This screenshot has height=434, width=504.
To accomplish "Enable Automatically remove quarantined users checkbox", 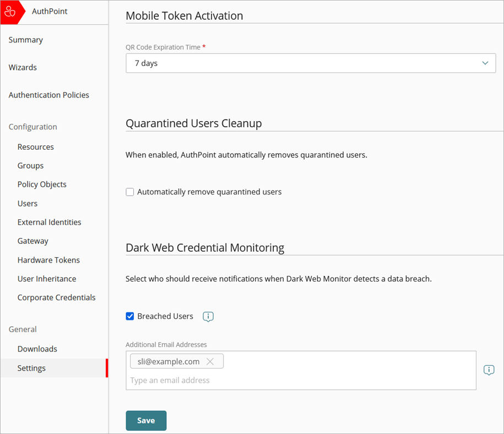I will click(x=130, y=192).
